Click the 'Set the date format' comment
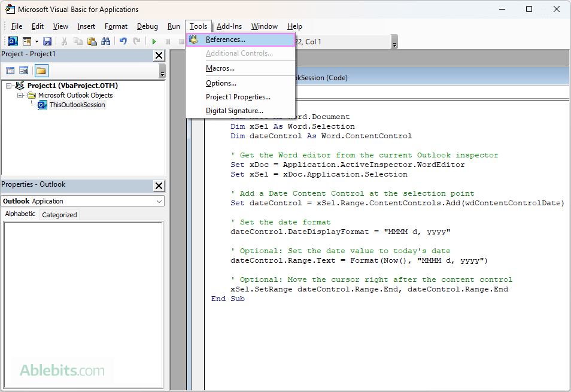Screen dimensions: 571x392 tap(280, 222)
